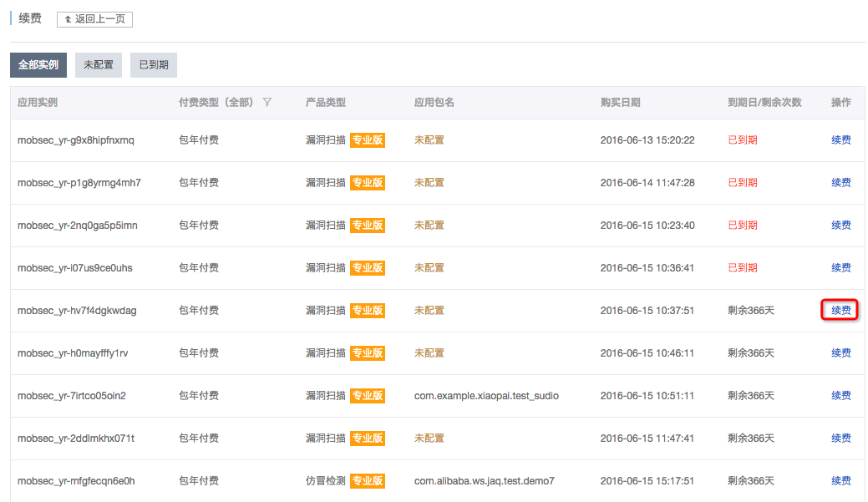The height and width of the screenshot is (502, 868).
Task: Click package name com.alibaba.ws.jaq.test.demo7
Action: 484,481
